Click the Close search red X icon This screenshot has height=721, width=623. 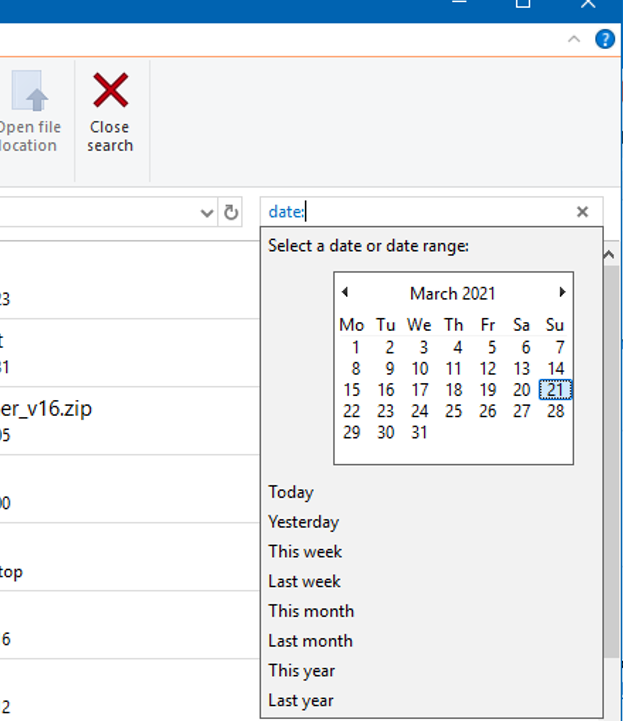coord(110,92)
